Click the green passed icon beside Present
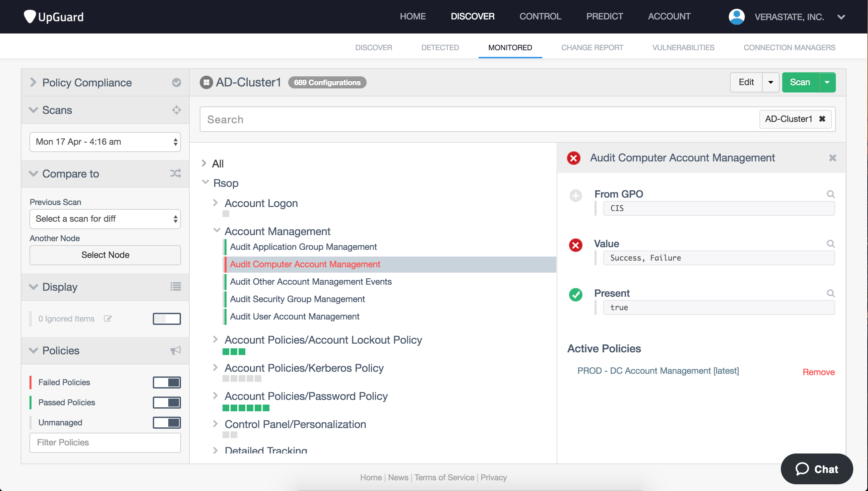This screenshot has height=491, width=868. pos(575,295)
